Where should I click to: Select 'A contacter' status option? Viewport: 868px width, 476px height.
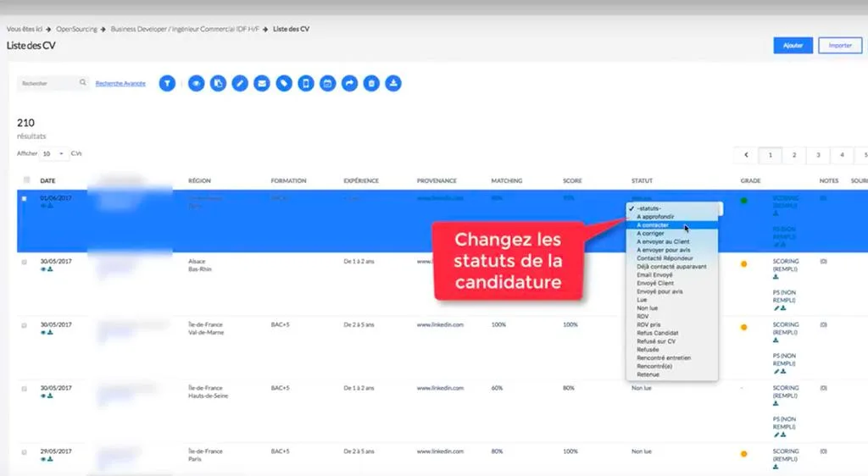coord(672,225)
